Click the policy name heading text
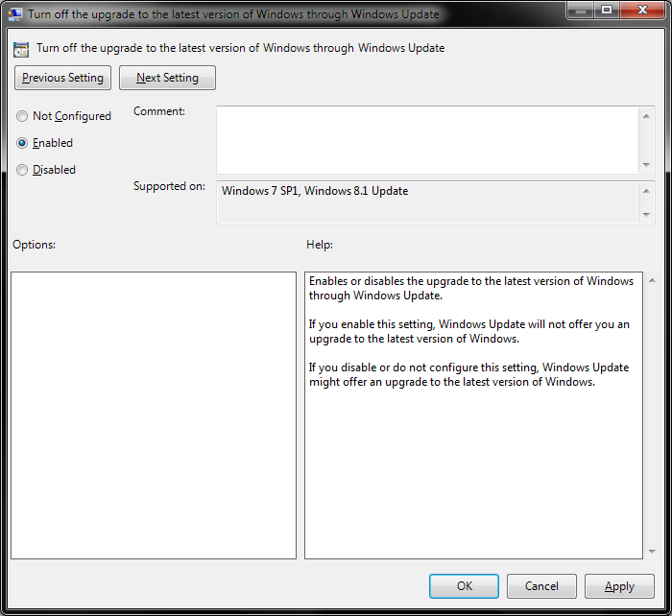The height and width of the screenshot is (616, 672). 240,48
